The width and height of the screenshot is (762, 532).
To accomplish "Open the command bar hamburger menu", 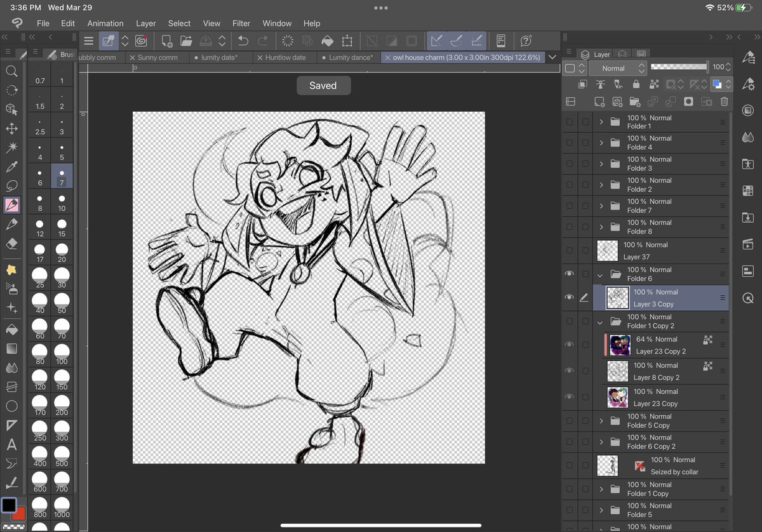I will [88, 41].
